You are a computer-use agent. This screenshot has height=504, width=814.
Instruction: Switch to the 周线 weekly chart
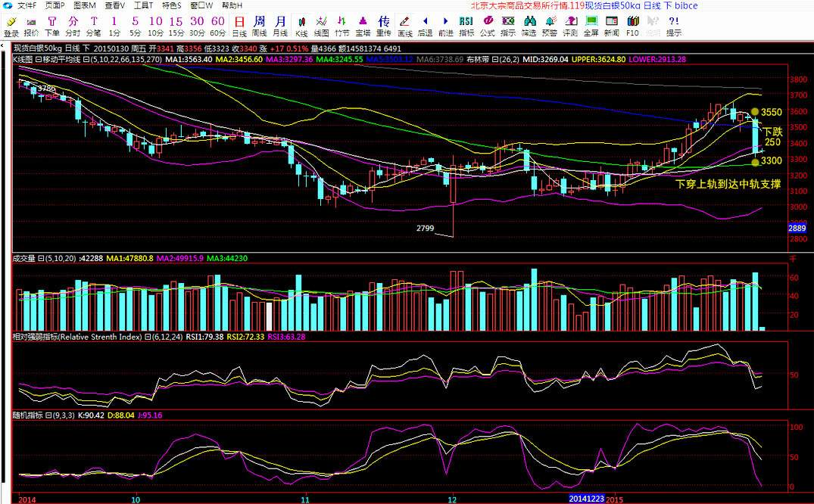(260, 26)
